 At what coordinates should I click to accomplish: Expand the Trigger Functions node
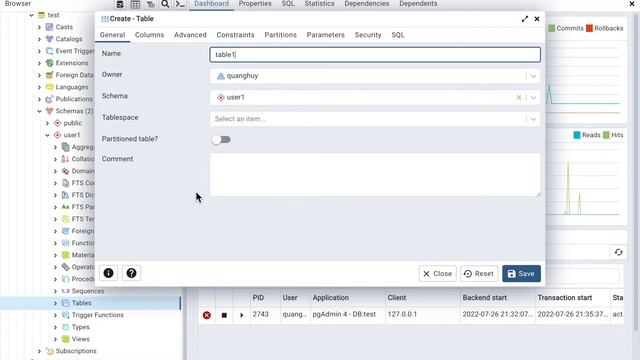click(x=56, y=315)
